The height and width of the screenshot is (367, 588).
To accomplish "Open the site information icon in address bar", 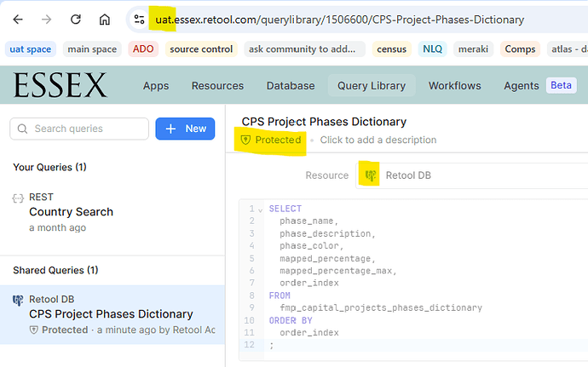I will (139, 19).
